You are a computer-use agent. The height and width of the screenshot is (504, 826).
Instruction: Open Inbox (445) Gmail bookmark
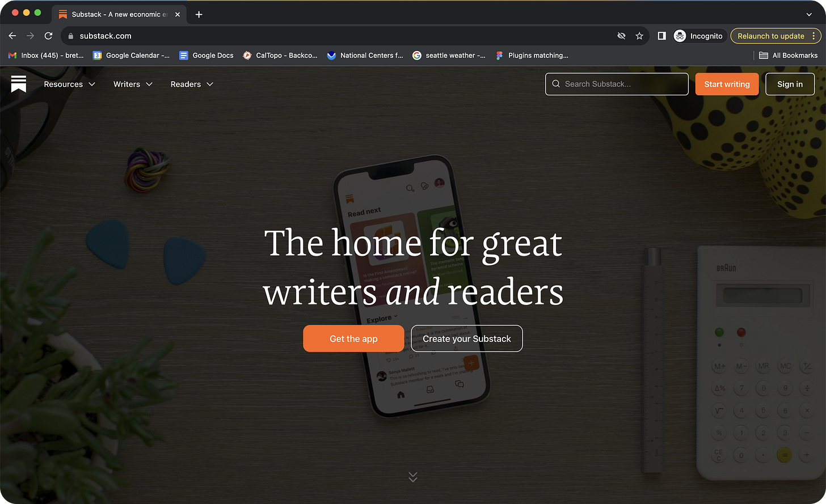tap(46, 56)
